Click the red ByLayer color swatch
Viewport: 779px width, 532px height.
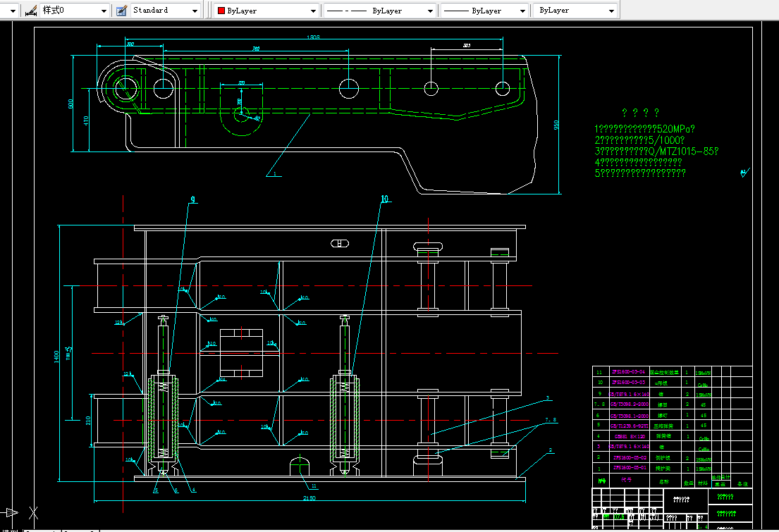tap(221, 11)
